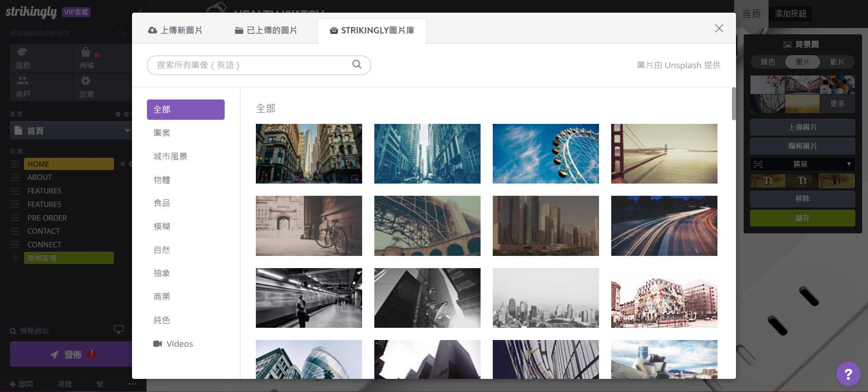Choose the black-and-white subway platform photo
Screen dimensions: 868x392
point(309,298)
